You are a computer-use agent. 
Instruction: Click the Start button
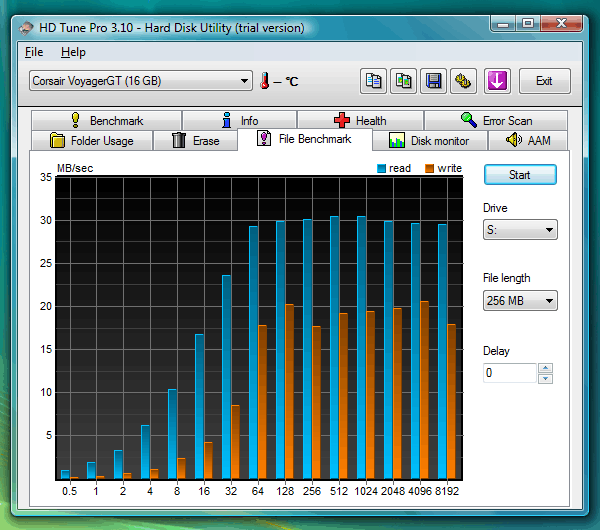tap(520, 175)
